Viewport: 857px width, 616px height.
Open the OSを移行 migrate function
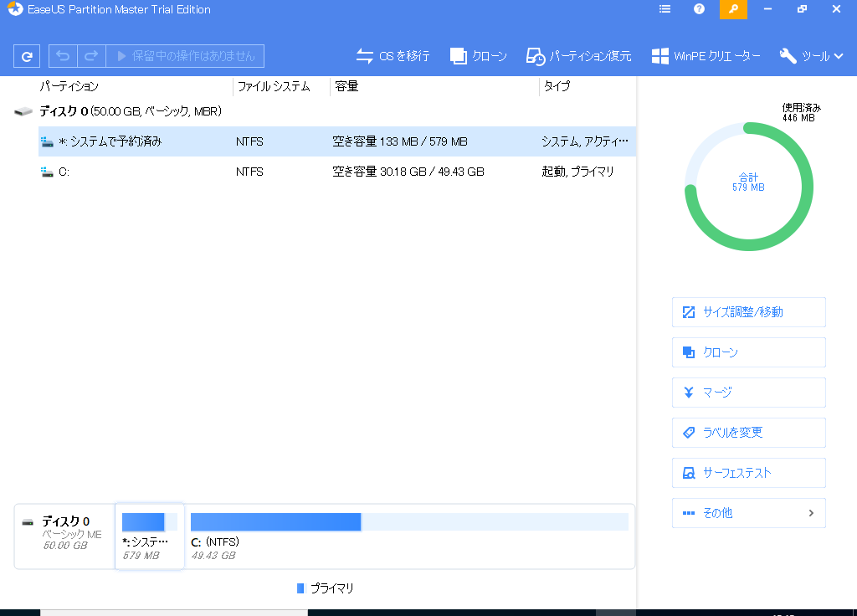tap(393, 56)
